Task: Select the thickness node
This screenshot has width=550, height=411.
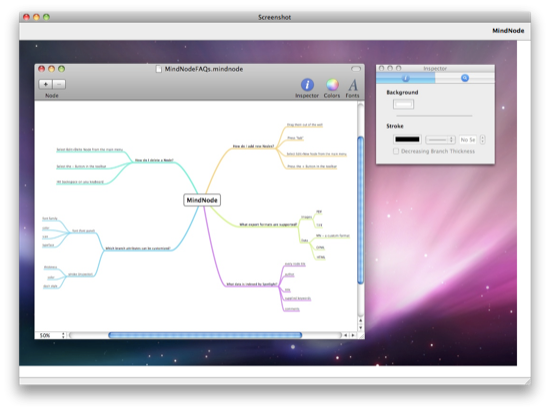Action: (x=51, y=267)
